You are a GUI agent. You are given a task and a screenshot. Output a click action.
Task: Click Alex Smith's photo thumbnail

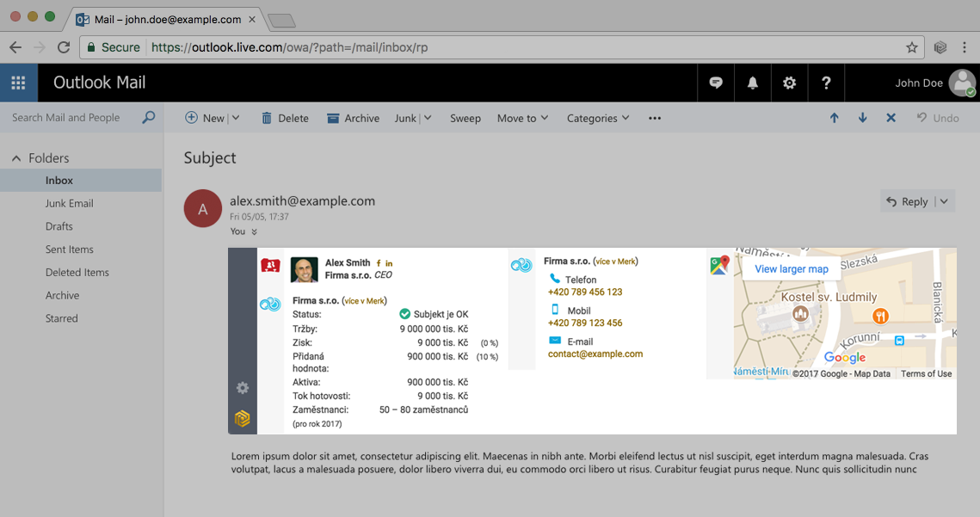[305, 269]
